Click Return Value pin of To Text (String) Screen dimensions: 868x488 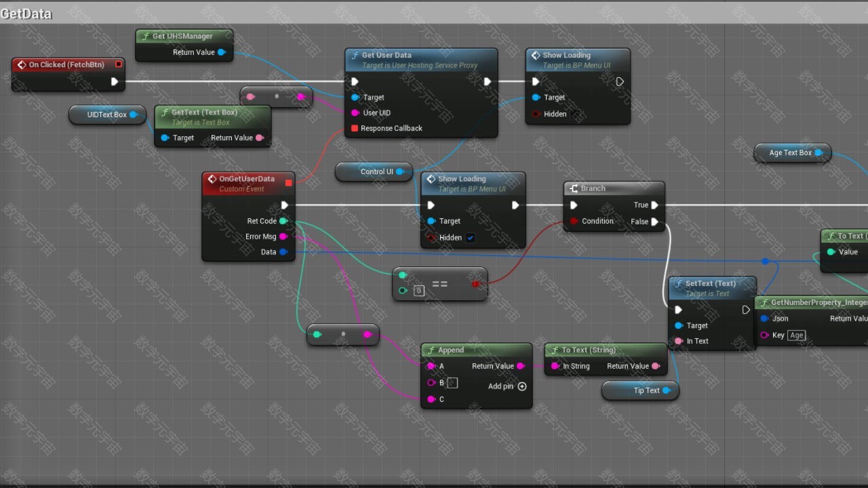point(656,366)
